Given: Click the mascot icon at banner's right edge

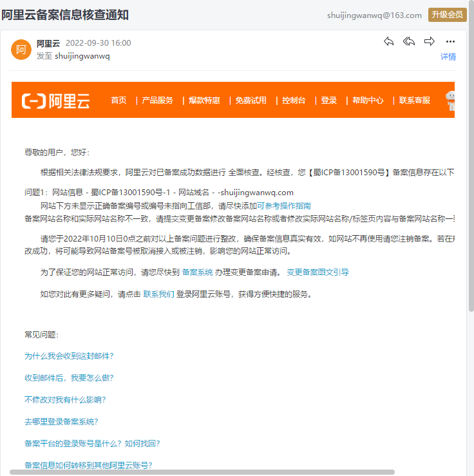Looking at the screenshot, I should [450, 100].
